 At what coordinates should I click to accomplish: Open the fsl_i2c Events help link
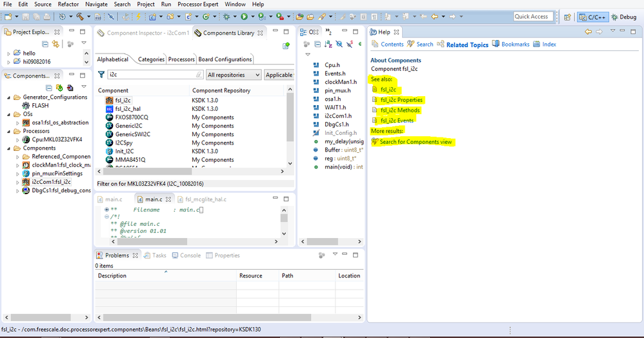point(397,121)
